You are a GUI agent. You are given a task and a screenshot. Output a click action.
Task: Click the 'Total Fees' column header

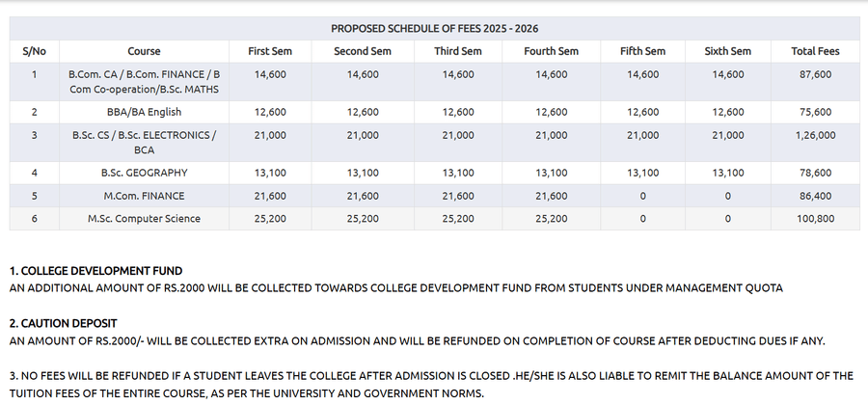point(815,51)
